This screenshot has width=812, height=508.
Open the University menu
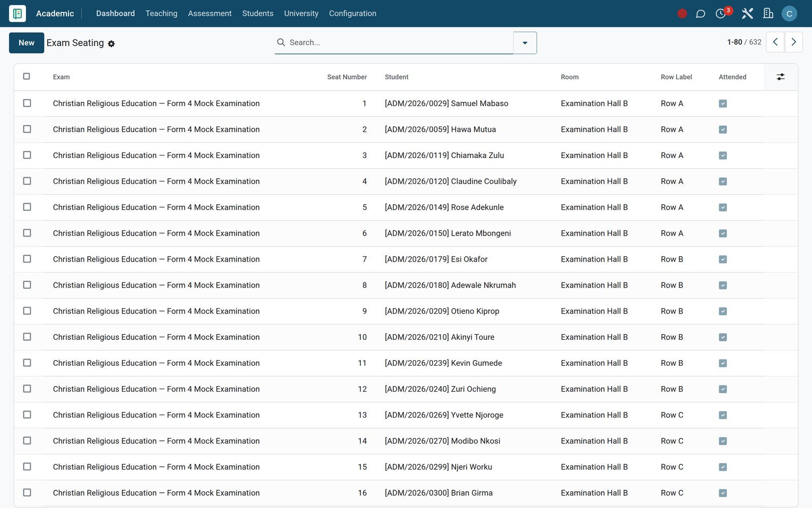click(x=301, y=13)
